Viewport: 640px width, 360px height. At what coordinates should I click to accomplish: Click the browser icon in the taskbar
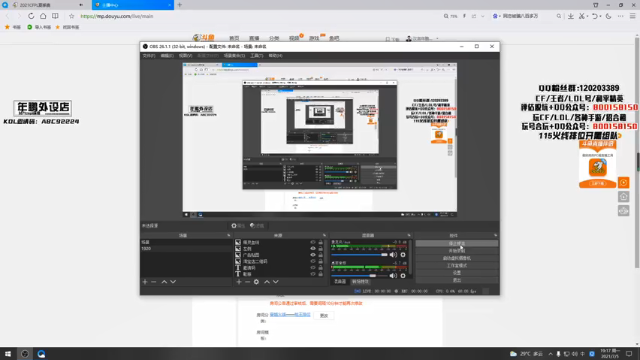(41, 354)
